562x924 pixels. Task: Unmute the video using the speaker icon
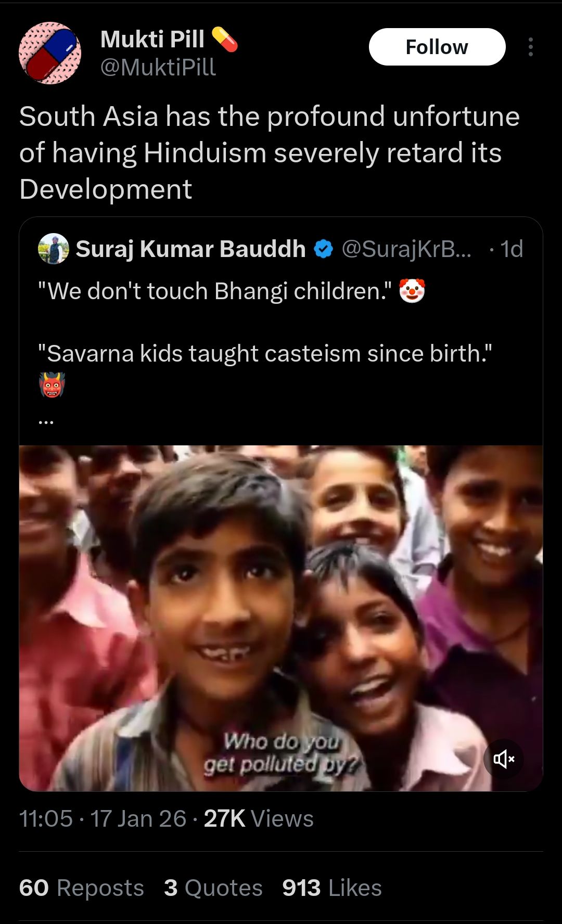pyautogui.click(x=503, y=759)
